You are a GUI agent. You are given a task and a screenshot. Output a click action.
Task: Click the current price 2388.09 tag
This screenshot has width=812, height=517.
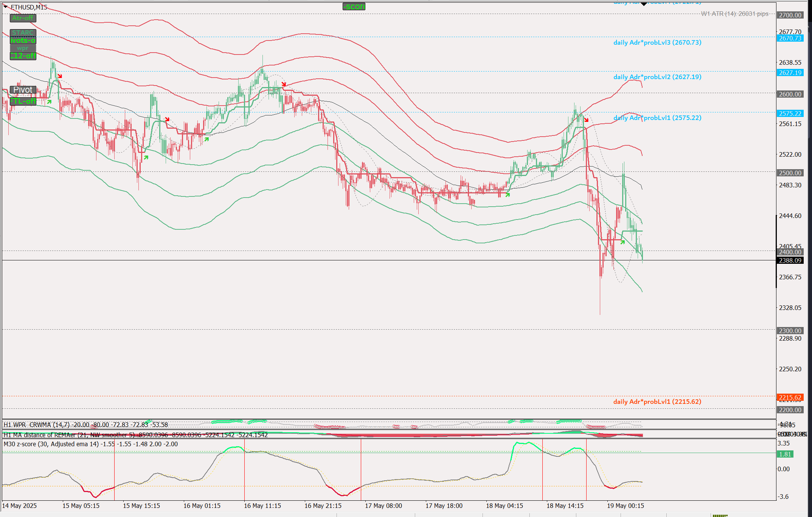pos(790,260)
